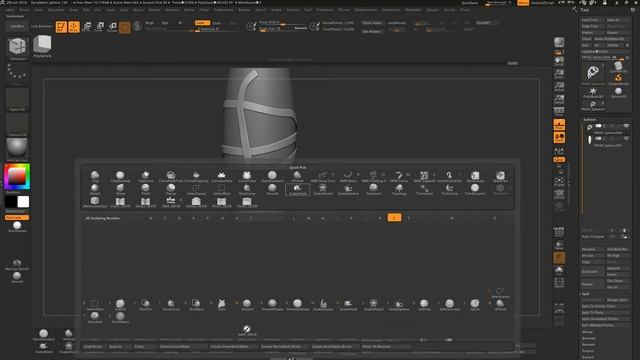The width and height of the screenshot is (640, 360).
Task: Filter brushes by highlighted letter S
Action: (394, 218)
